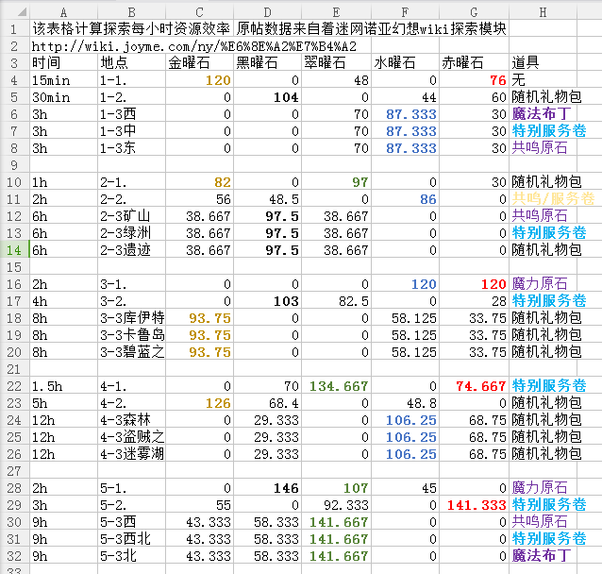The width and height of the screenshot is (602, 574).
Task: Select the 2-3矿山 cell
Action: point(132,216)
